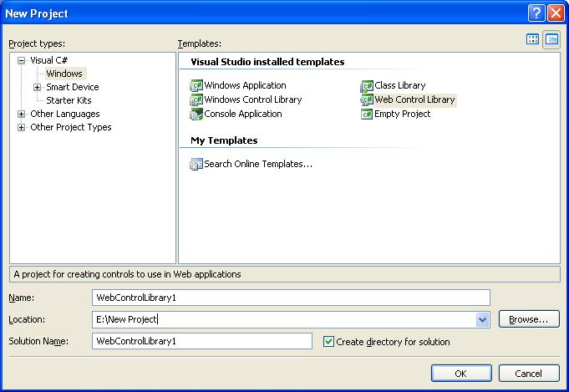Viewport: 569px width, 392px height.
Task: Choose the Web Control Library label
Action: pyautogui.click(x=414, y=99)
